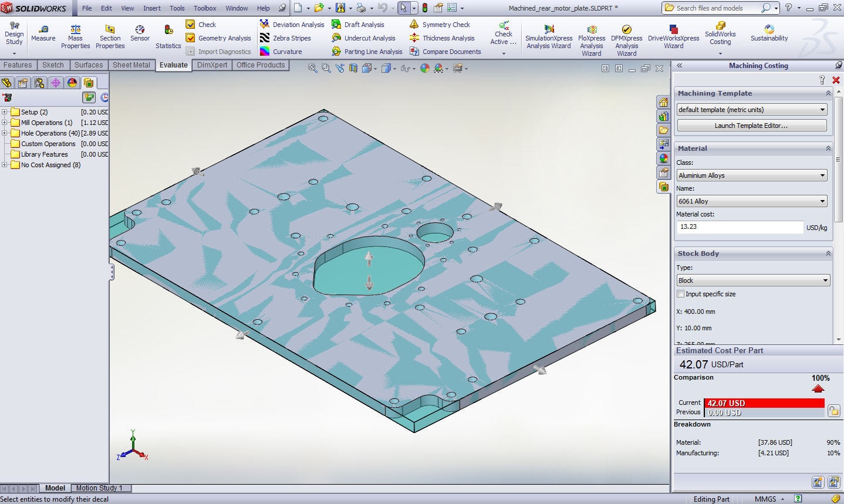Click the red Current cost bar

pyautogui.click(x=764, y=403)
